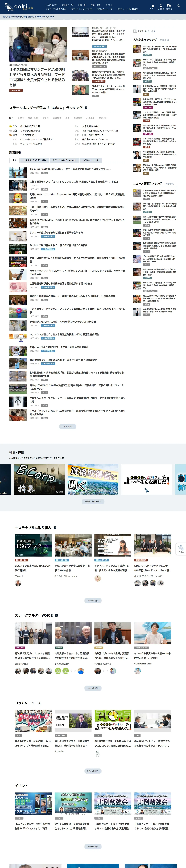Screen dimensions: 186x868
Task: Open cokiについて menu item
Action: [51, 5]
